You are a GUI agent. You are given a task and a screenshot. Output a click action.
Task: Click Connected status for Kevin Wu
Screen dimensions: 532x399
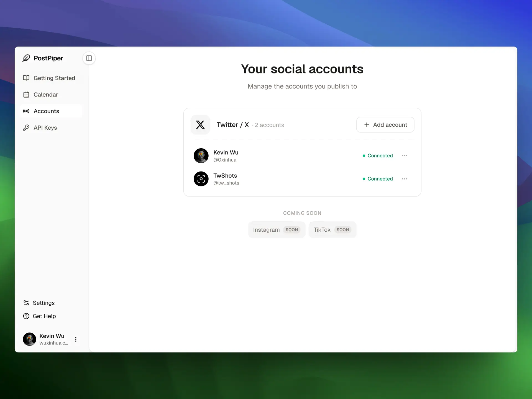pos(378,156)
